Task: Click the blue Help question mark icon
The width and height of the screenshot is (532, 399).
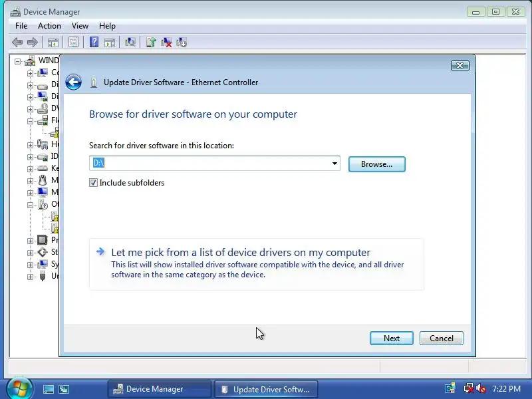Action: point(94,42)
